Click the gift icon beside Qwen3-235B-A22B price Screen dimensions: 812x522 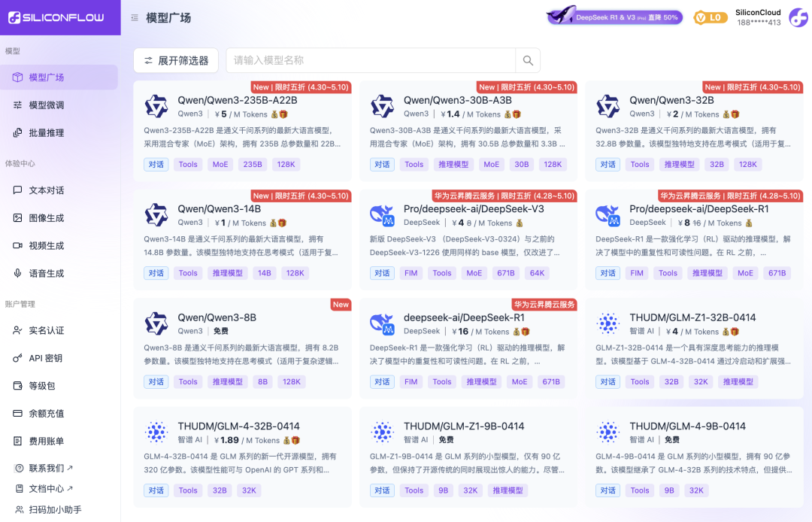point(283,114)
